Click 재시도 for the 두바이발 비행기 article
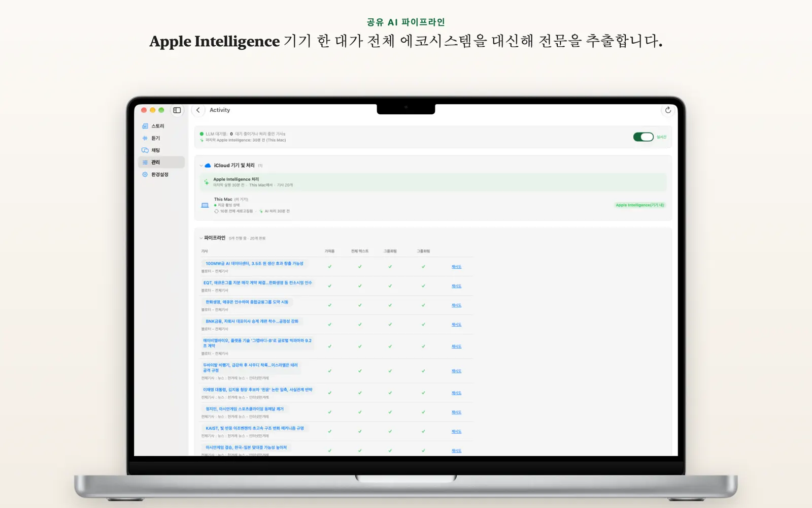 tap(456, 371)
